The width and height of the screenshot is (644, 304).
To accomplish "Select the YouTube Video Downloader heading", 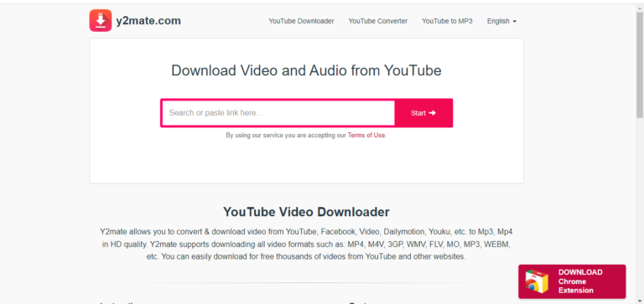I will pyautogui.click(x=306, y=212).
